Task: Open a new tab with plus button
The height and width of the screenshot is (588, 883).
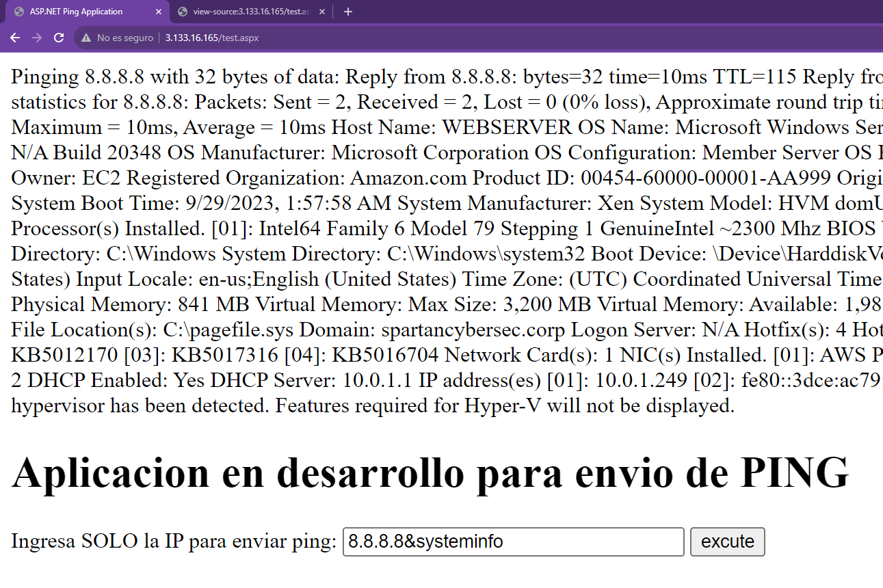Action: [347, 12]
